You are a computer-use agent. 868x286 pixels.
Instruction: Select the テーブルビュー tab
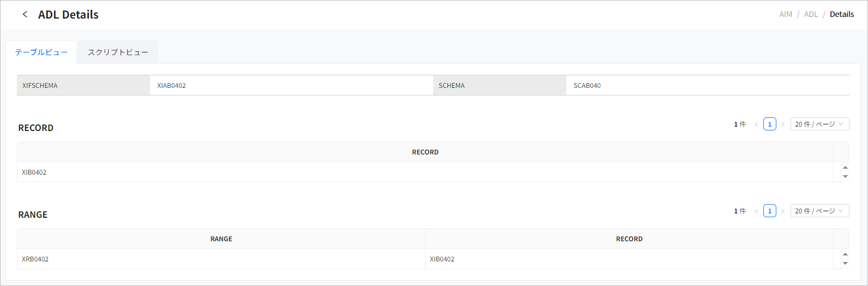pyautogui.click(x=41, y=52)
